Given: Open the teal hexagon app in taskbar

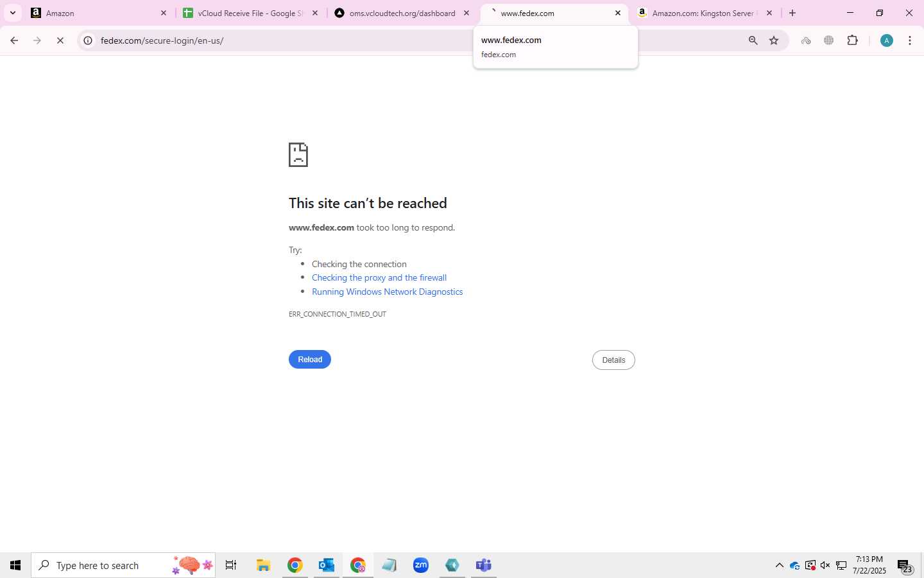Looking at the screenshot, I should pos(452,565).
